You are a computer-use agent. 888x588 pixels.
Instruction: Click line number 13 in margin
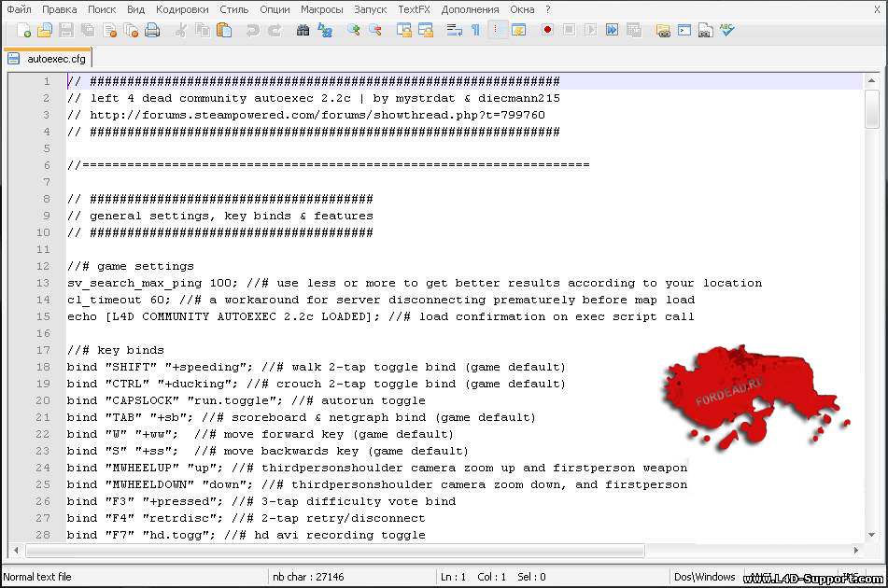pyautogui.click(x=44, y=283)
